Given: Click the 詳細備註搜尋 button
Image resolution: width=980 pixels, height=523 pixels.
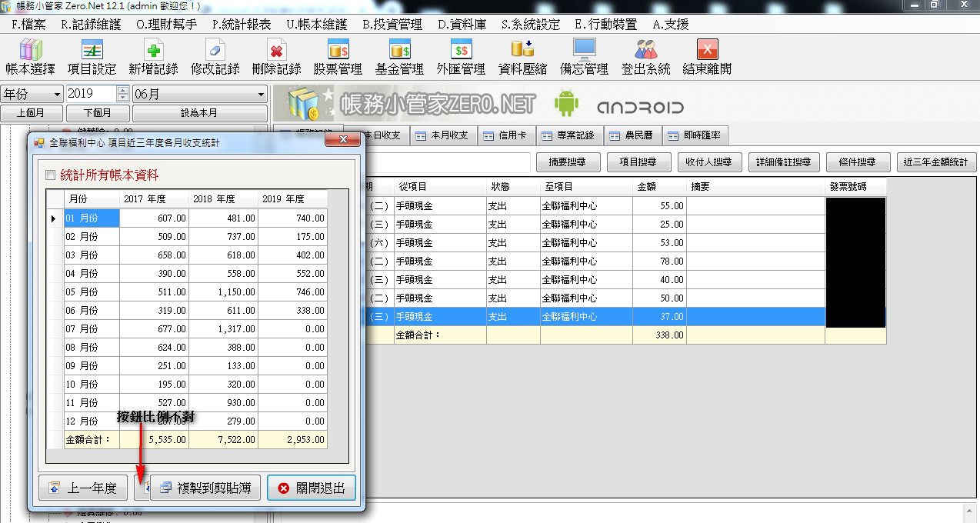Looking at the screenshot, I should click(x=783, y=162).
